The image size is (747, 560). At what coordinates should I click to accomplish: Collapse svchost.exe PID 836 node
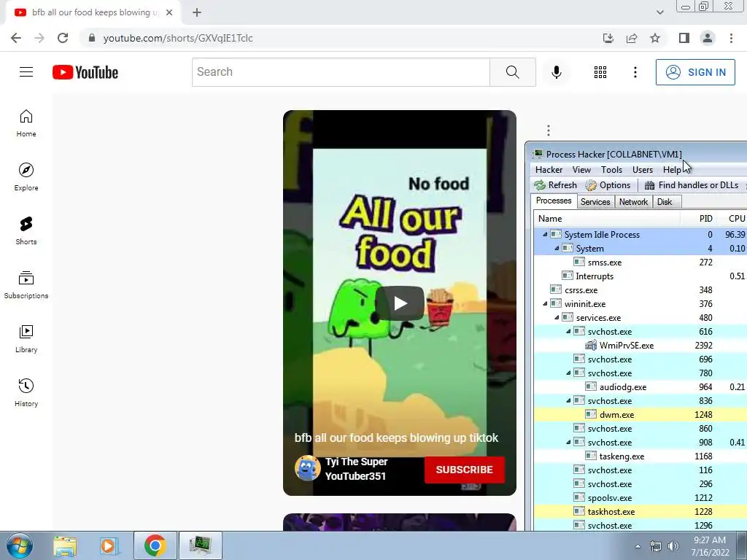pos(568,400)
